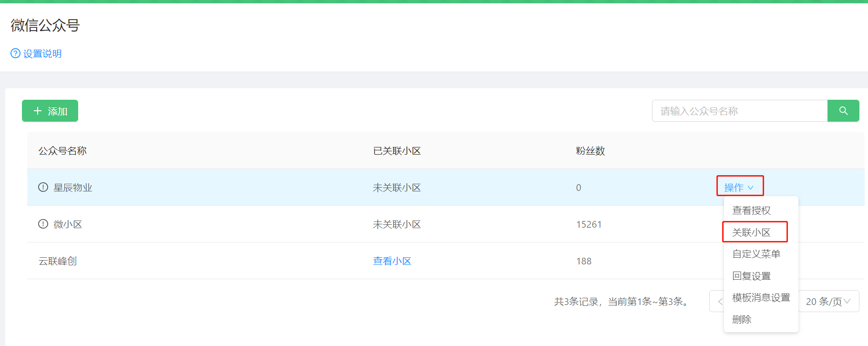Click the warning icon next to 星辰物业

[x=43, y=187]
